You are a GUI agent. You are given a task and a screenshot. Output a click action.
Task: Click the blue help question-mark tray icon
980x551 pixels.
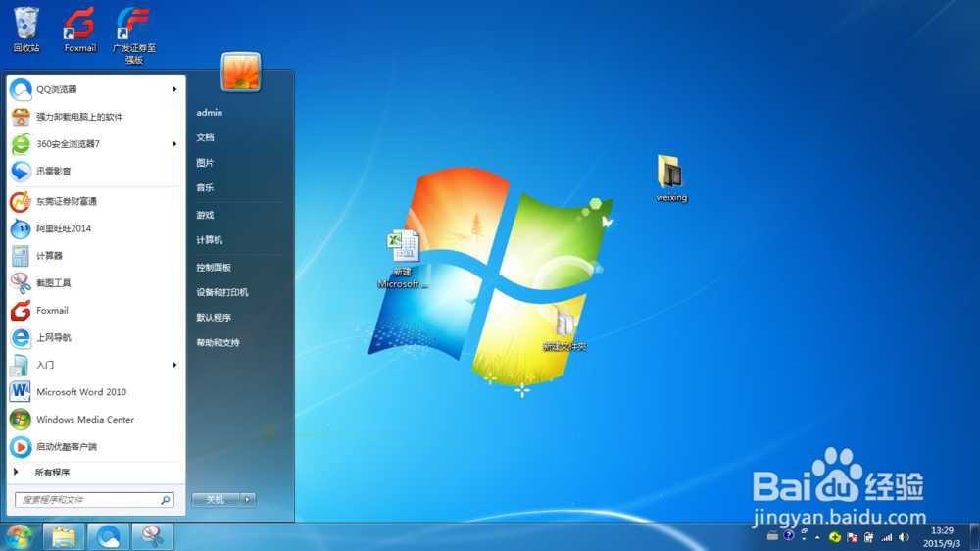789,535
